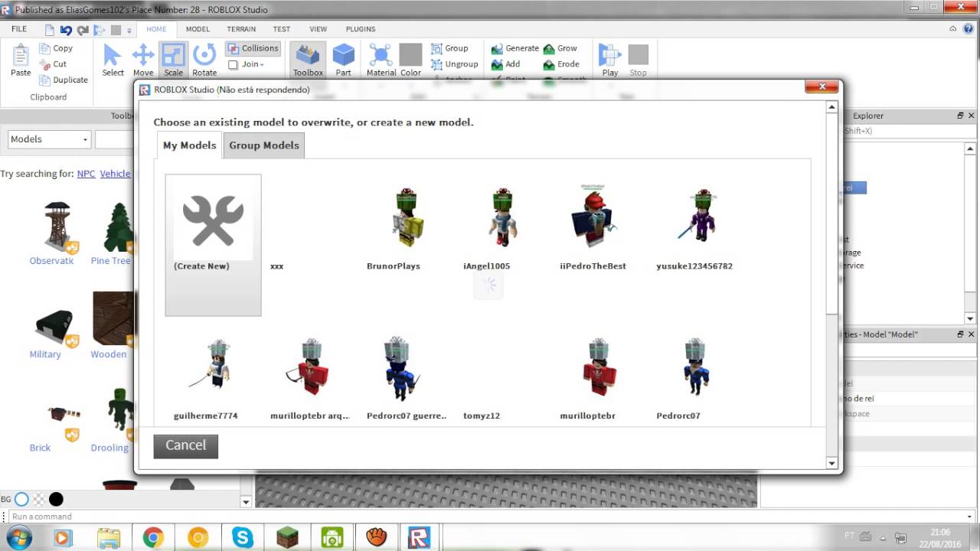Select the checkered BG option
The width and height of the screenshot is (980, 551).
(39, 499)
